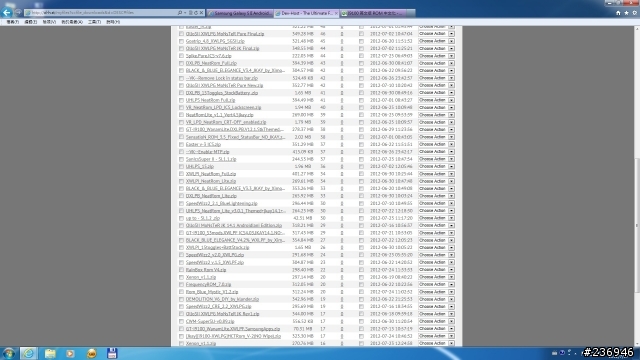Open Choose Action dropdown for --VK--Enable-MTP.zip
Viewport: 640px width, 360px height.
(436, 152)
